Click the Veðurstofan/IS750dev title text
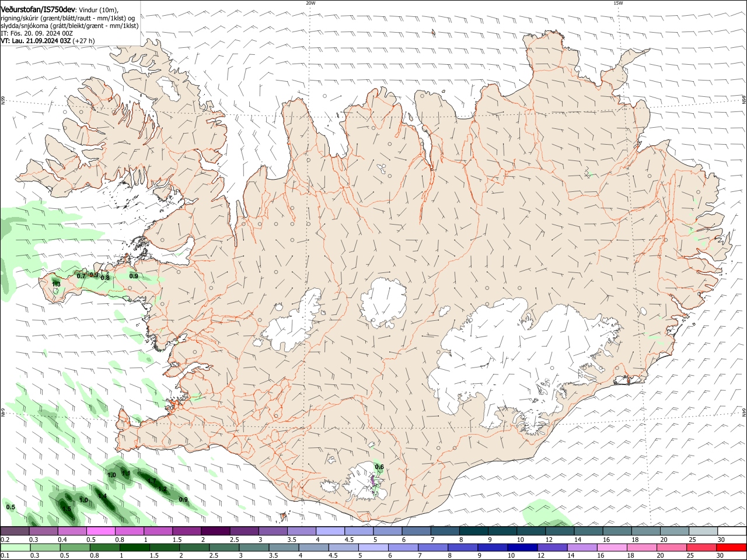747x560 pixels. (38, 9)
